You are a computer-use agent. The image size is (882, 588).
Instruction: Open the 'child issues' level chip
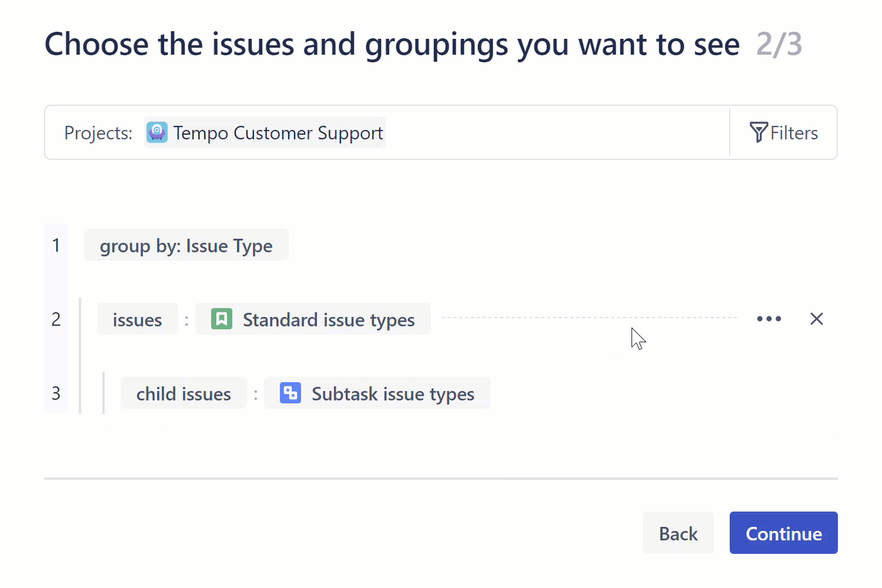click(x=183, y=393)
